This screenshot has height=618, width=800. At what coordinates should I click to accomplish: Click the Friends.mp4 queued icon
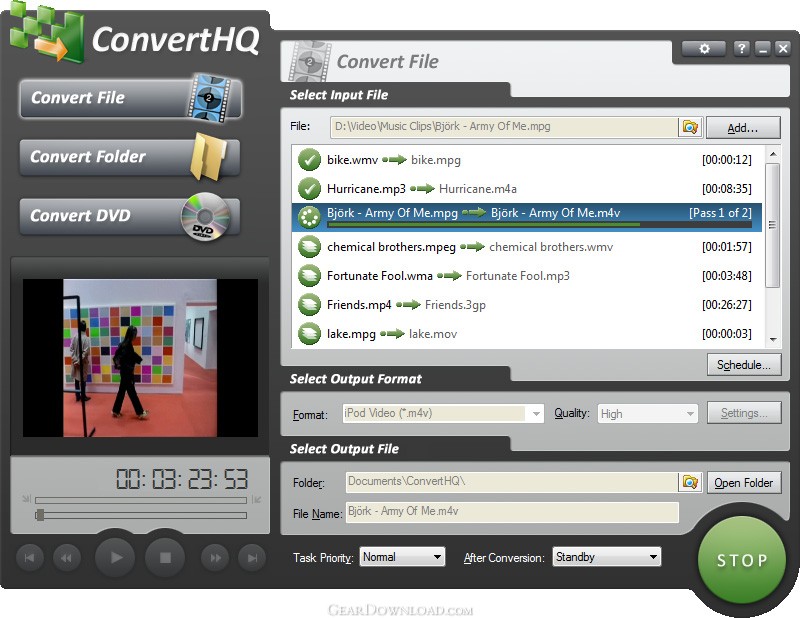point(309,305)
